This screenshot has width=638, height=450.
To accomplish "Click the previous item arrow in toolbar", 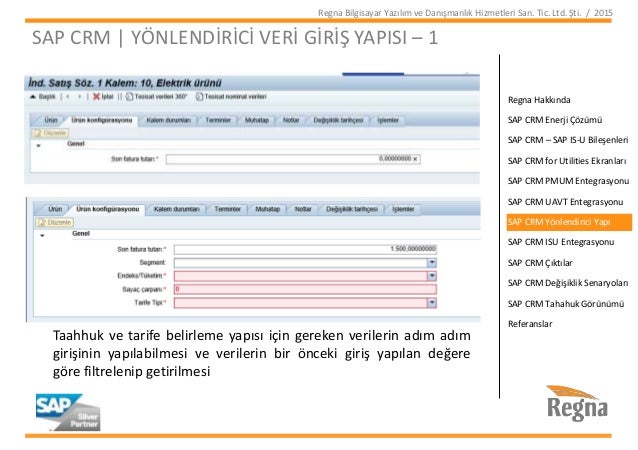I will coord(68,97).
